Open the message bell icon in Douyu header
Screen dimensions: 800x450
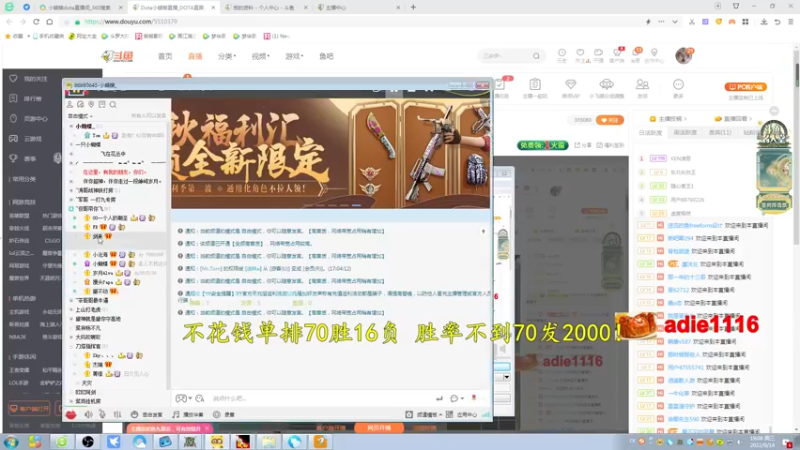636,55
